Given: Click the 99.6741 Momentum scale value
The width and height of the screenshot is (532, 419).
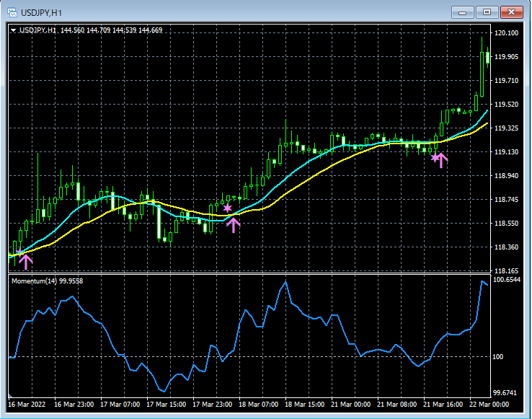Looking at the screenshot, I should point(505,393).
